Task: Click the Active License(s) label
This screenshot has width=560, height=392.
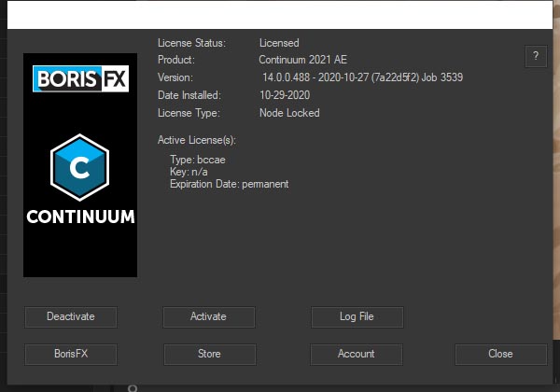Action: pyautogui.click(x=197, y=140)
